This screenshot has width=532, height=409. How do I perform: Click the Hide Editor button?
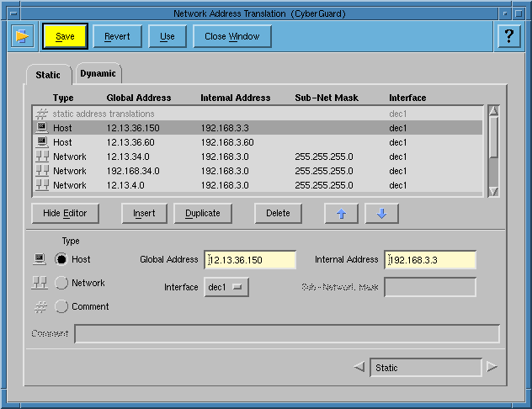click(x=65, y=214)
